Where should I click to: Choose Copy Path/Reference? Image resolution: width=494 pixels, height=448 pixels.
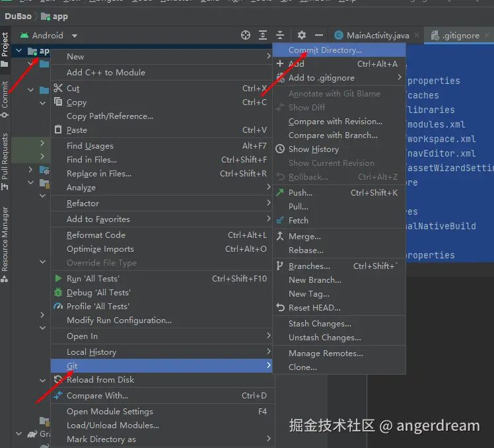(161, 116)
